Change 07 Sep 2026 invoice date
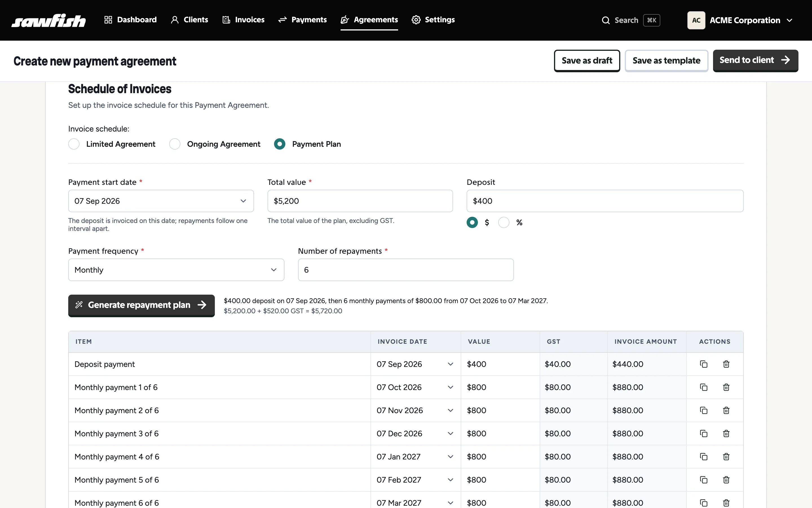The image size is (812, 508). click(x=416, y=364)
